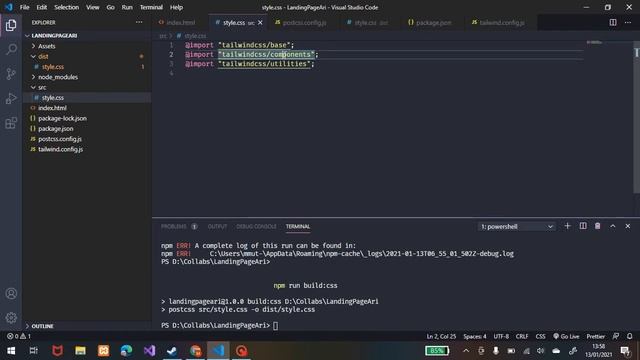Open the Edit menu
This screenshot has width=640, height=360.
(x=42, y=7)
